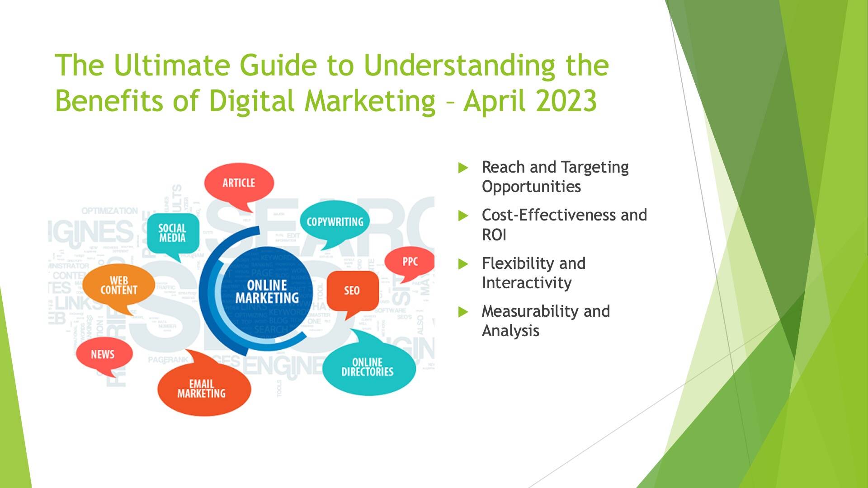Click the orange SEO speech bubble

click(352, 293)
